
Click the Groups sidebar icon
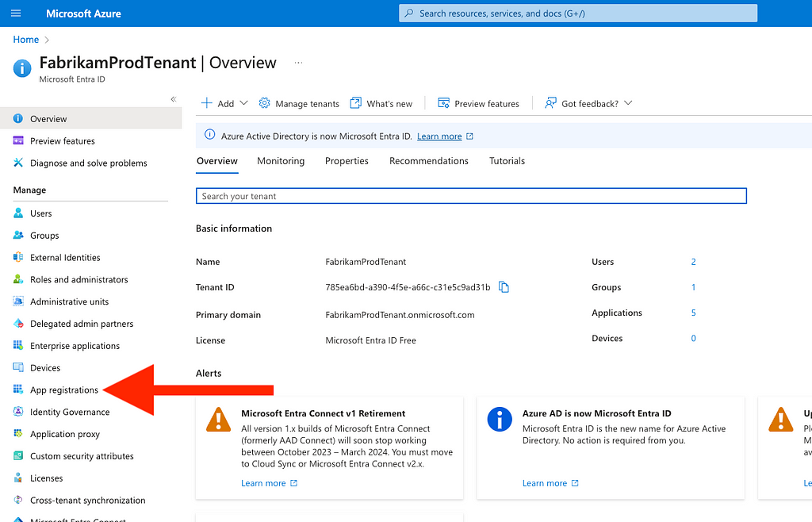coord(18,235)
